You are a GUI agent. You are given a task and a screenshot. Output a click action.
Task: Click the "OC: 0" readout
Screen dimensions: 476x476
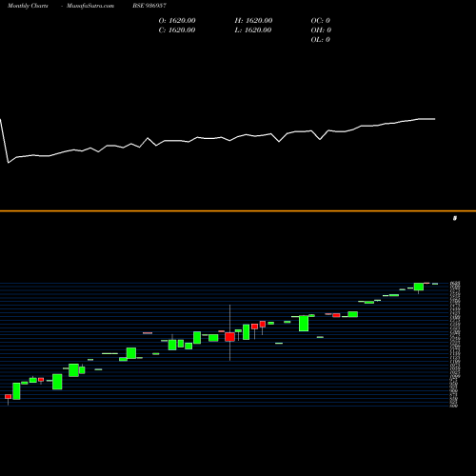point(321,21)
